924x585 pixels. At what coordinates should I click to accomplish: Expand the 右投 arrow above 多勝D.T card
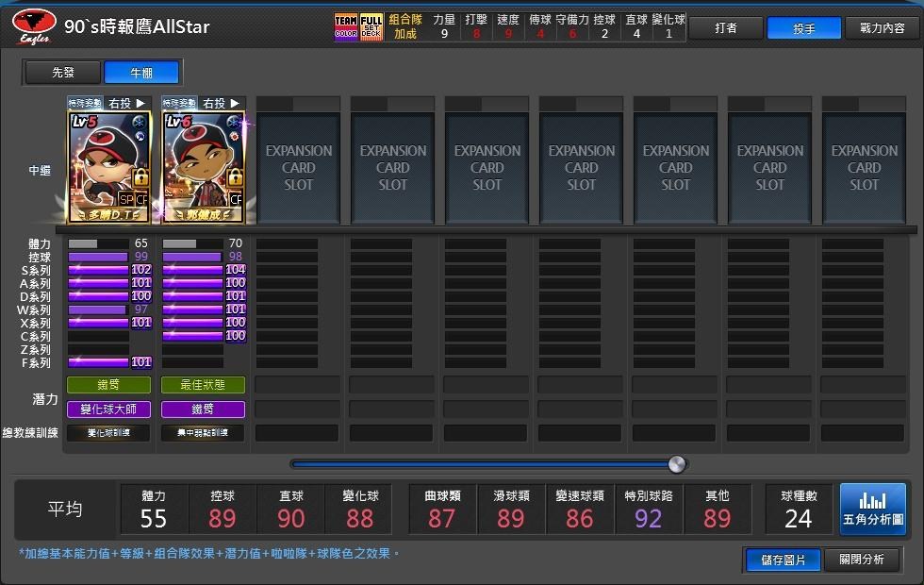click(x=140, y=103)
